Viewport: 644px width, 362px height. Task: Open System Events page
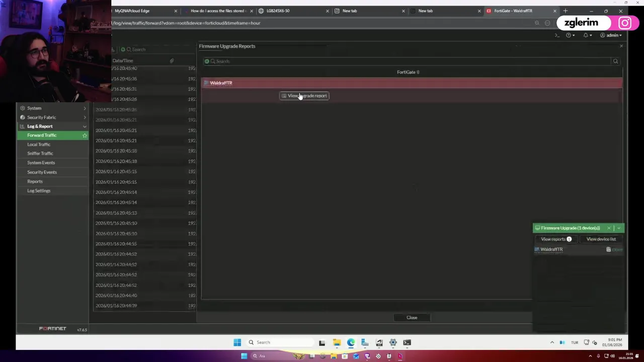pyautogui.click(x=41, y=162)
